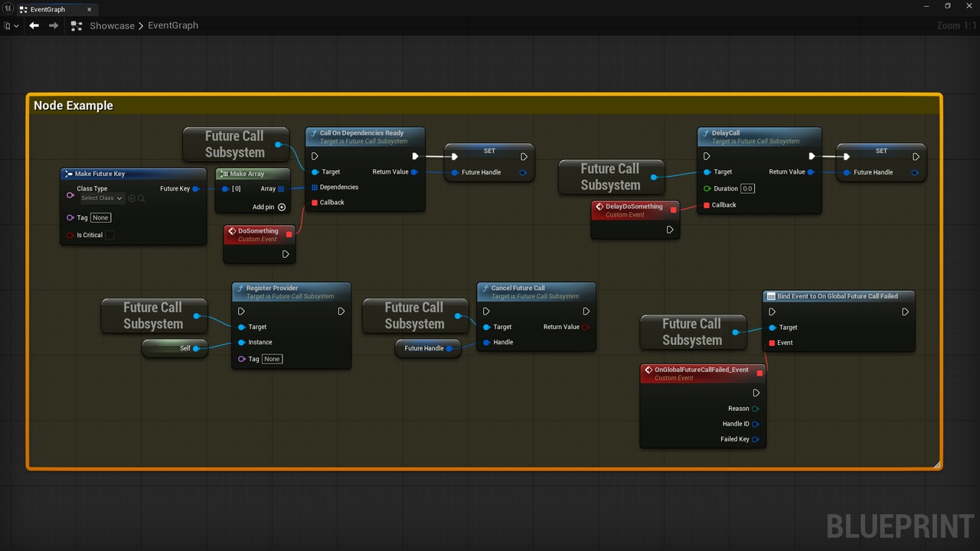The width and height of the screenshot is (980, 551).
Task: Browse class magnifier icon in Make Future Key
Action: 141,198
